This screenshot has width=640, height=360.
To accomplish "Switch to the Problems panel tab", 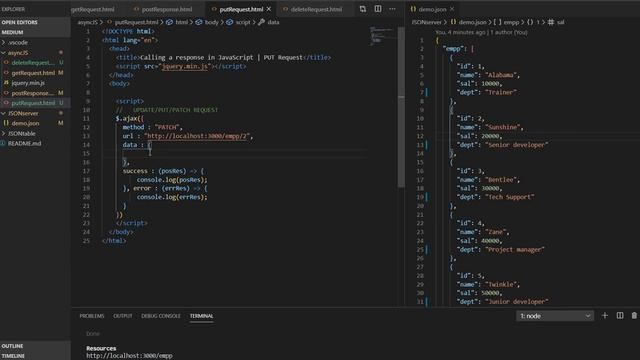I will [x=92, y=316].
